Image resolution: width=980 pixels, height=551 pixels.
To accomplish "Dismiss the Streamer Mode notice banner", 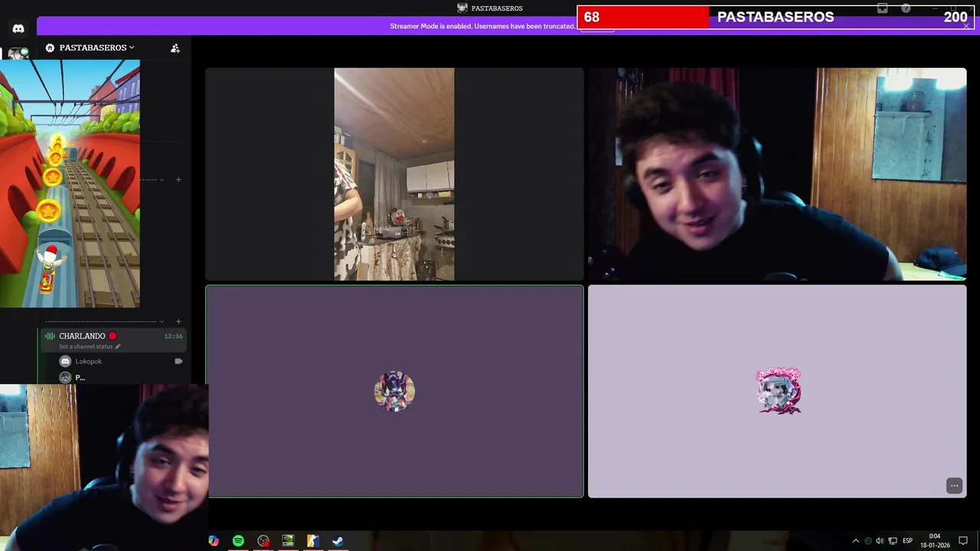I will tap(966, 26).
